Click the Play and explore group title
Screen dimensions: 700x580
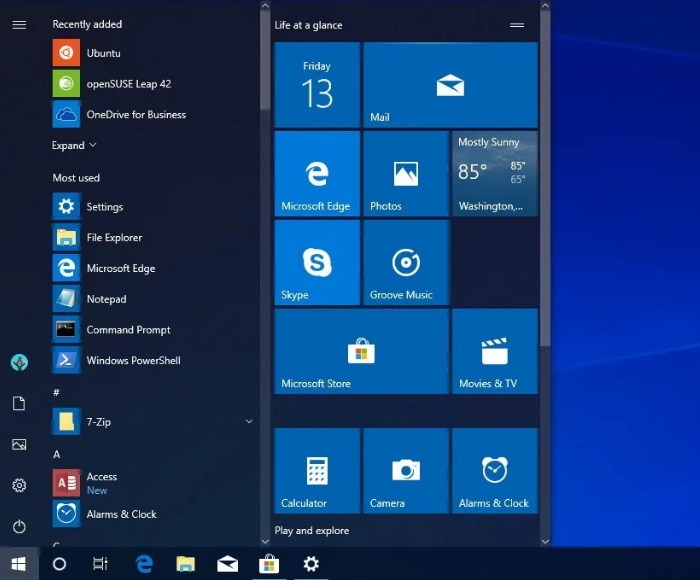click(x=312, y=530)
